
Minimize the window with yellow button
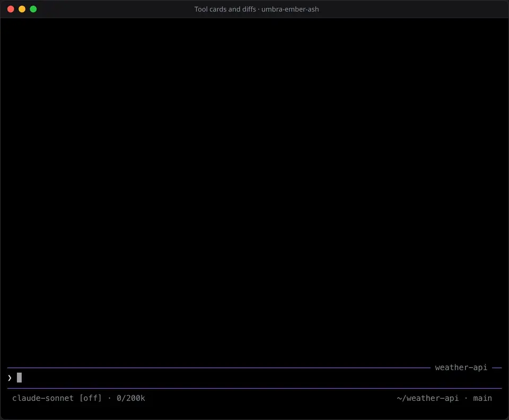[22, 9]
